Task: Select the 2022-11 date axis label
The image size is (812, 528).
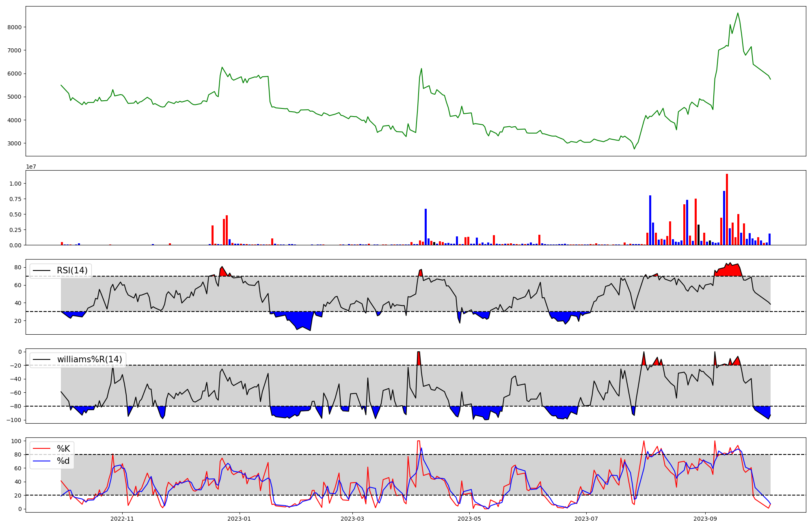Action: (122, 519)
